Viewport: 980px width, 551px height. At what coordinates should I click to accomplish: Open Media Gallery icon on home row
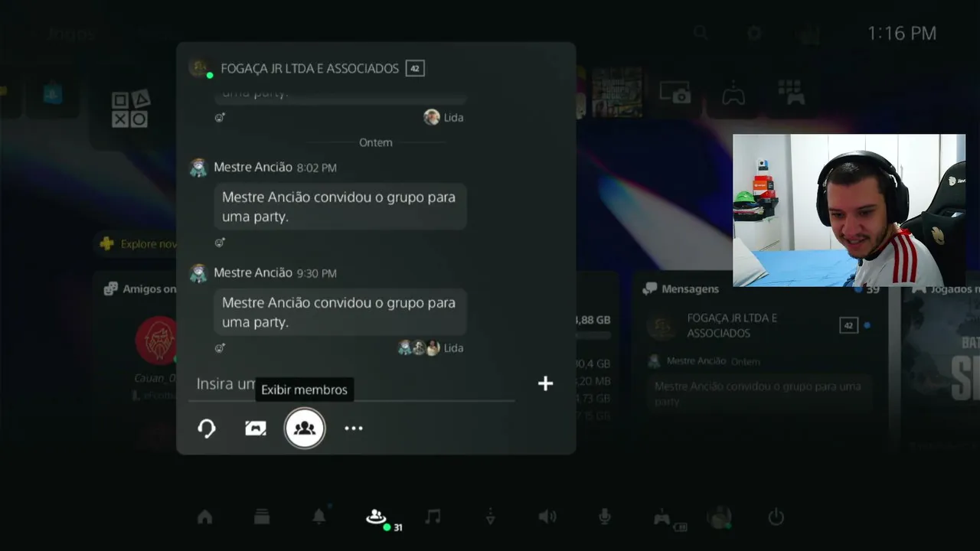tap(676, 93)
